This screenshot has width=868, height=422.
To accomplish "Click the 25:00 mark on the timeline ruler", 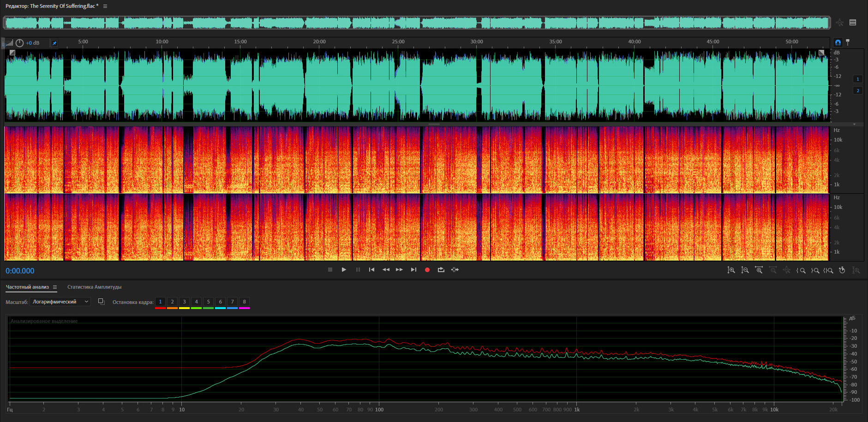I will (398, 42).
